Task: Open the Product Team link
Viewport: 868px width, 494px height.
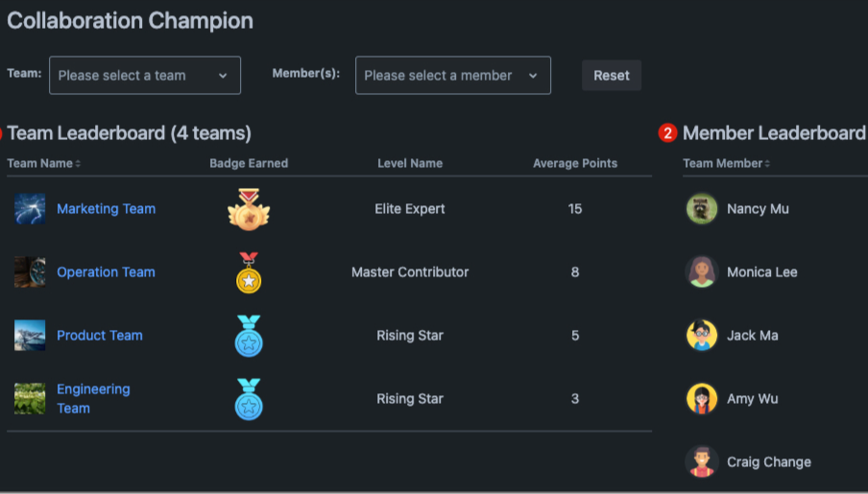Action: click(x=100, y=336)
